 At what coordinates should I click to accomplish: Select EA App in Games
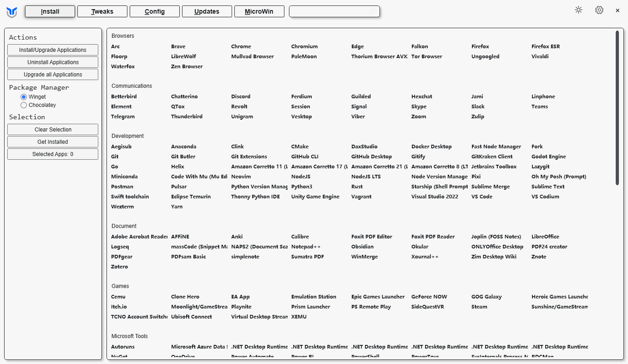240,297
